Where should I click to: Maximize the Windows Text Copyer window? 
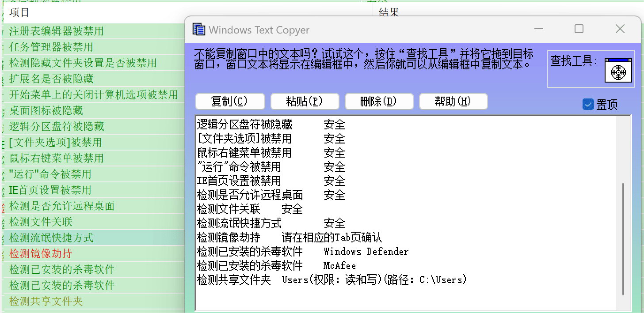[579, 29]
